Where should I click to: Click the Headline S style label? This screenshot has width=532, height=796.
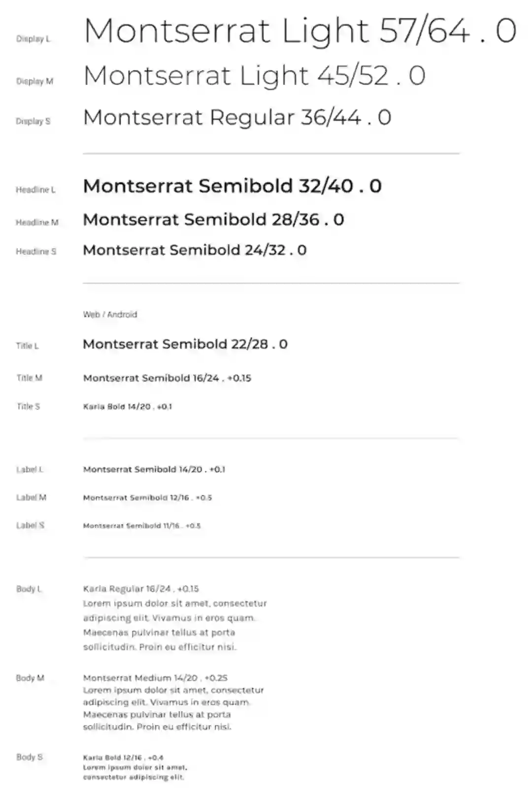click(36, 252)
